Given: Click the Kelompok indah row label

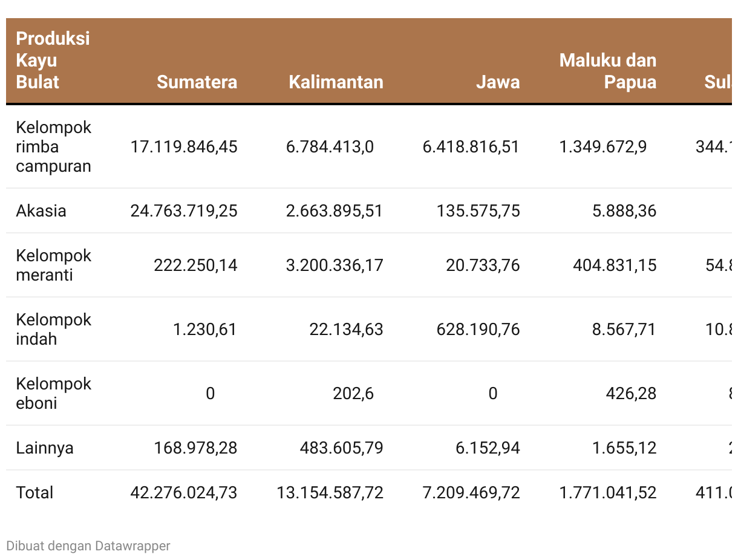Looking at the screenshot, I should click(x=53, y=330).
